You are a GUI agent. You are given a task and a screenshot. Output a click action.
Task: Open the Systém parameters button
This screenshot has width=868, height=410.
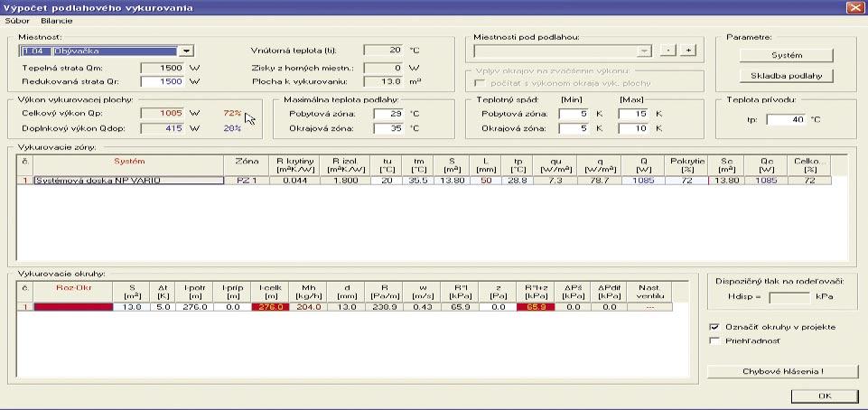(786, 55)
